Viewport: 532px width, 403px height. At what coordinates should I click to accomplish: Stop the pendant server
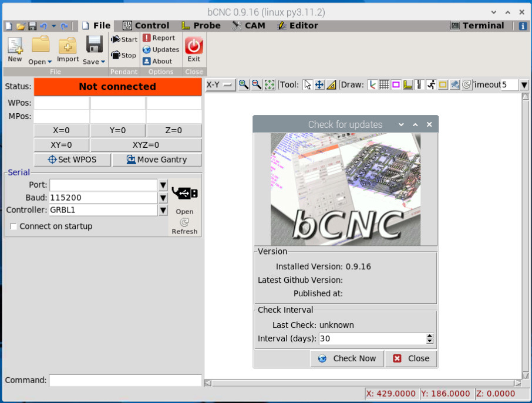123,55
